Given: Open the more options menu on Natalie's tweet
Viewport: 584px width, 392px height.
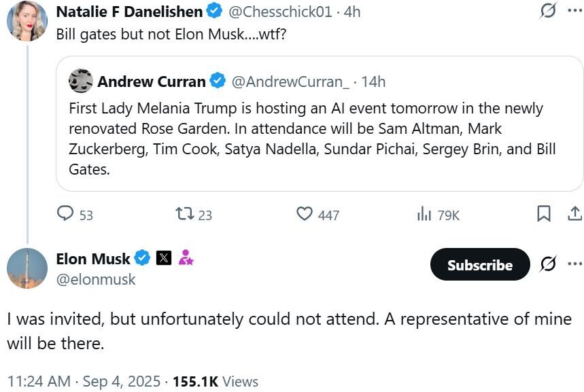Looking at the screenshot, I should click(x=574, y=10).
